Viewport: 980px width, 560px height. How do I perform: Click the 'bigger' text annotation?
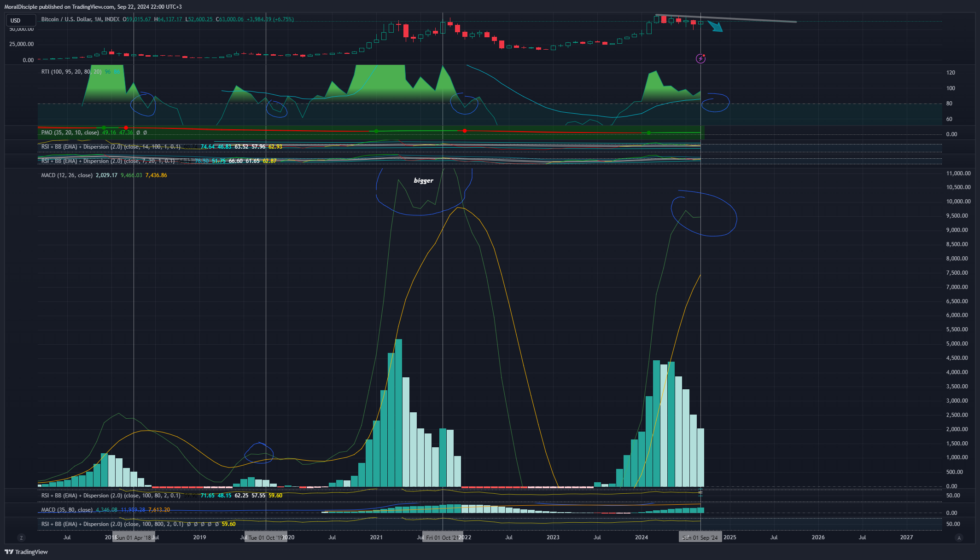click(x=423, y=180)
